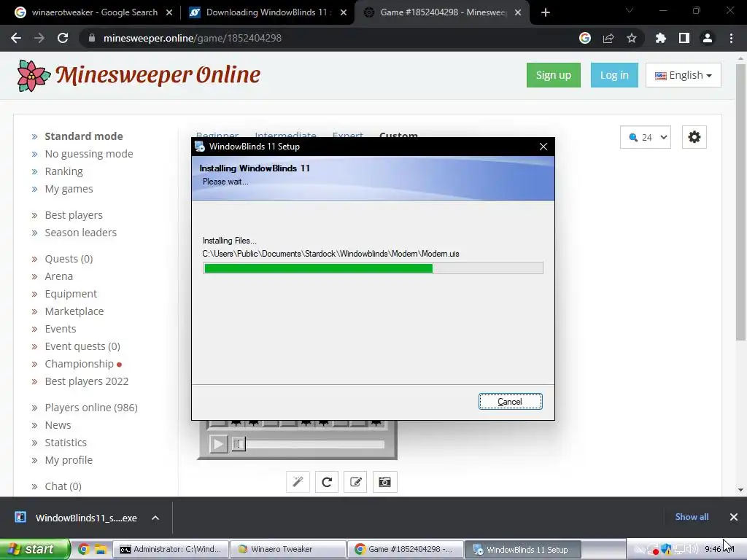Open Chrome extensions puzzle icon
747x560 pixels.
pos(661,38)
